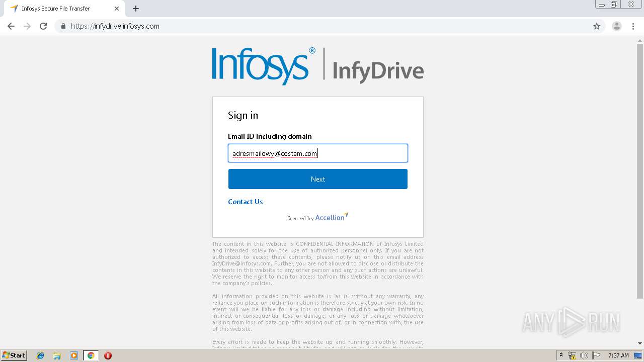Open the Chrome three-dot menu
The image size is (644, 362).
click(633, 26)
